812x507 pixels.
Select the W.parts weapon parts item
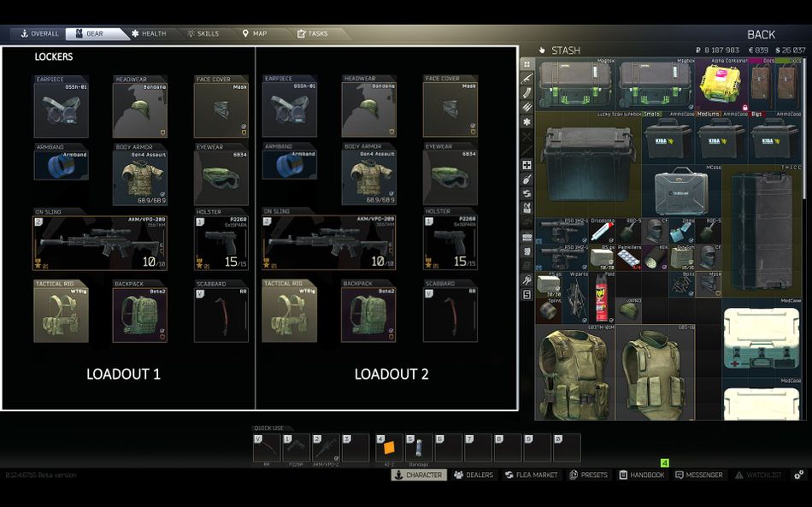coord(575,298)
